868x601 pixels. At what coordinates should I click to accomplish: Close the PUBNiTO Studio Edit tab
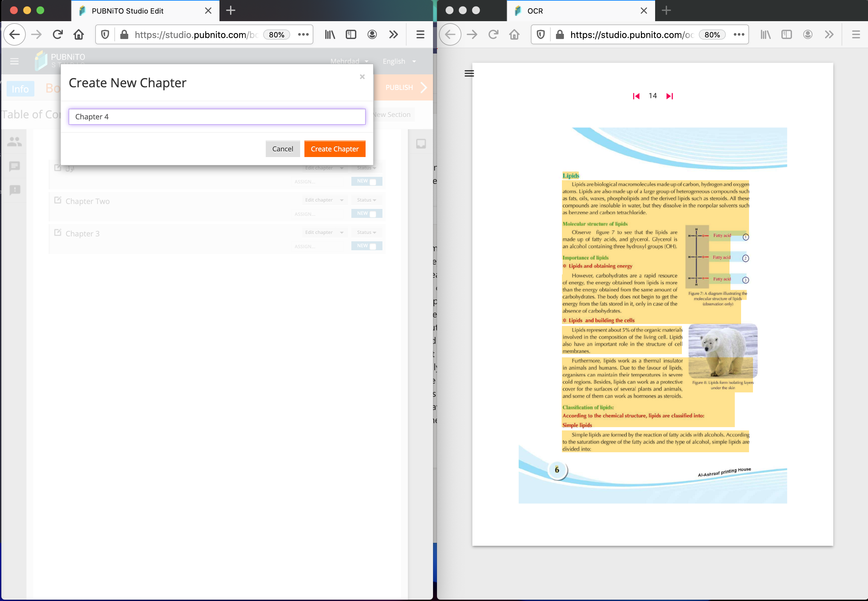208,11
